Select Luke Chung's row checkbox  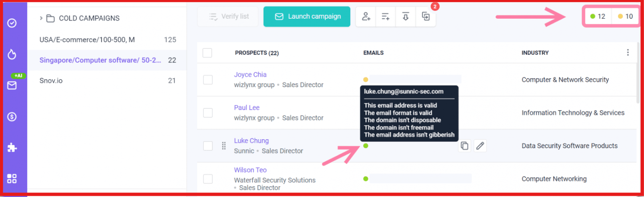pos(208,146)
